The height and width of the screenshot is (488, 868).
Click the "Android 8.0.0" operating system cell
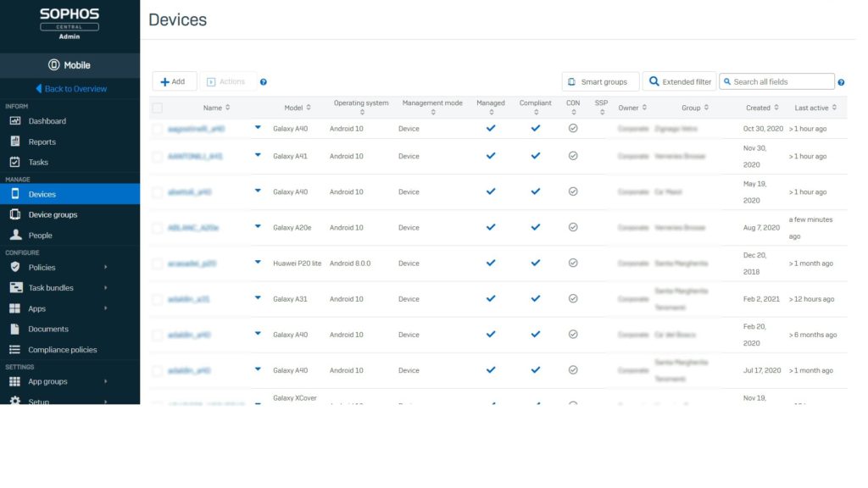350,263
